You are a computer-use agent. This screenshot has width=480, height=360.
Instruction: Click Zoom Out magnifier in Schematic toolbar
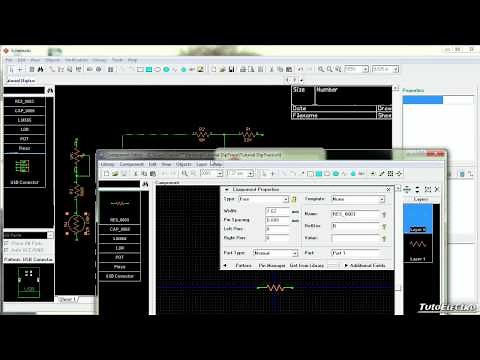(x=329, y=69)
